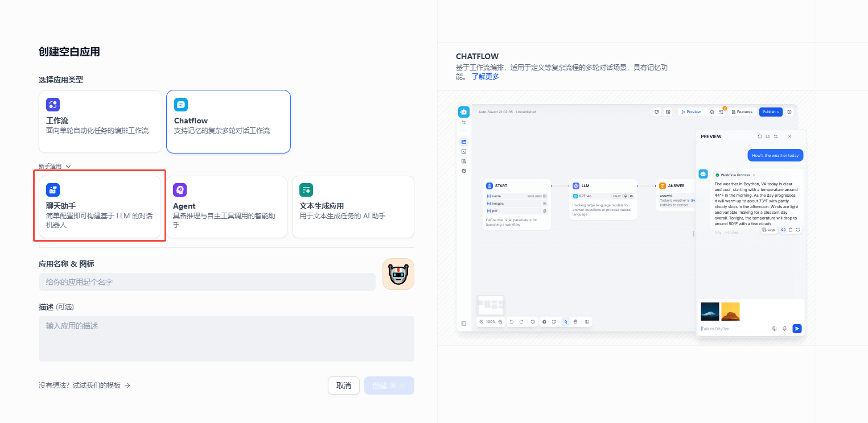Click the purple Agent card icon
This screenshot has height=423, width=868.
click(x=180, y=190)
